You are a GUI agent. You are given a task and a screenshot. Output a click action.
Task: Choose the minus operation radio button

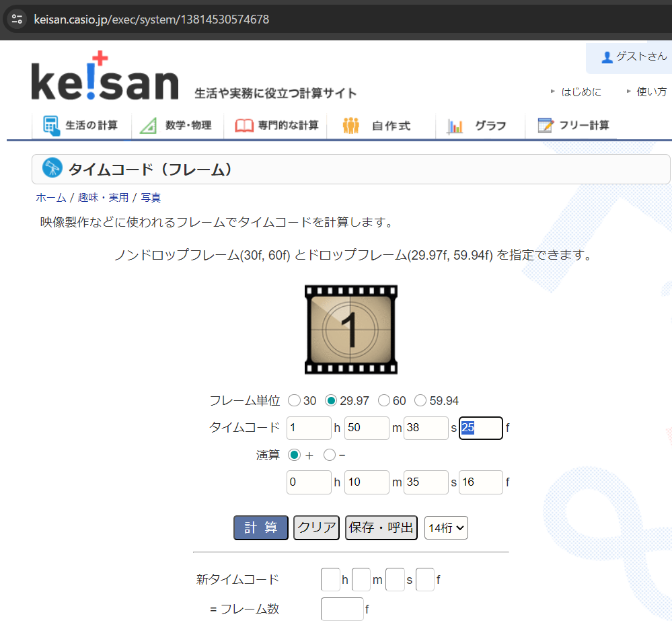point(330,455)
